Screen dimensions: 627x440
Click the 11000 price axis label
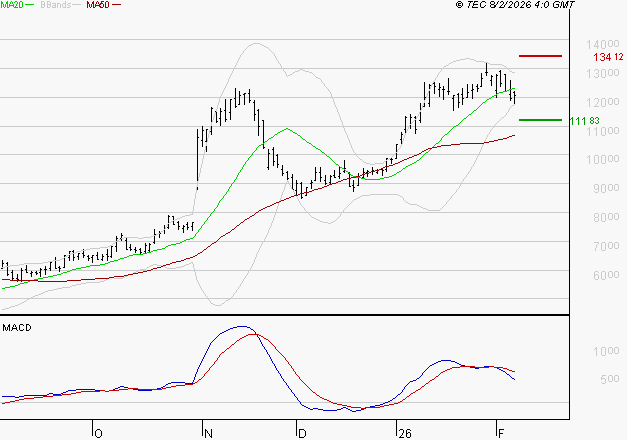[603, 131]
